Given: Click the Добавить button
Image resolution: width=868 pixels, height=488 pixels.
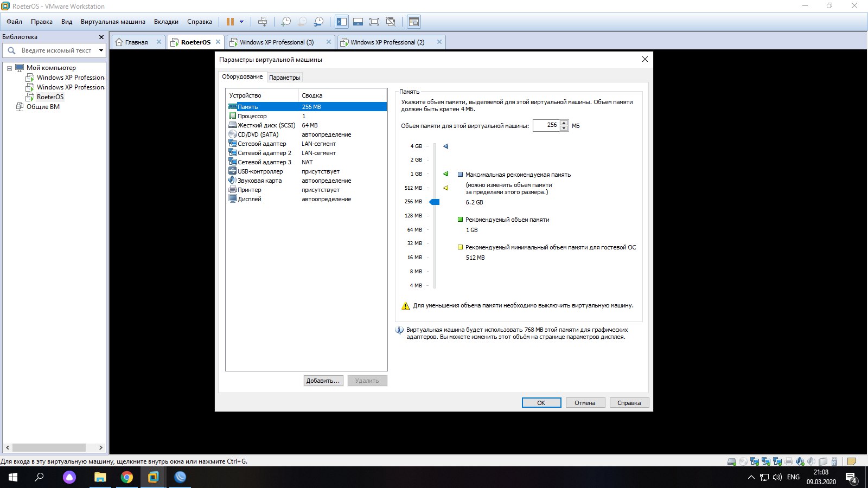Looking at the screenshot, I should coord(323,381).
